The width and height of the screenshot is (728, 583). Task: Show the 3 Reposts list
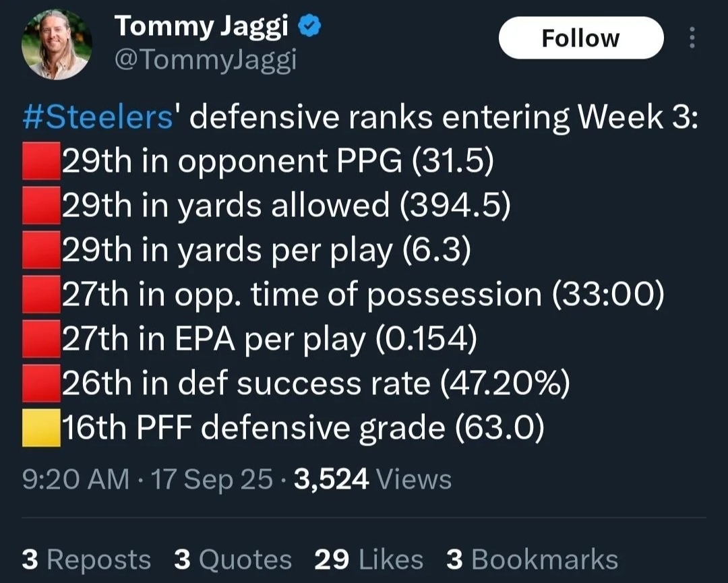click(86, 559)
